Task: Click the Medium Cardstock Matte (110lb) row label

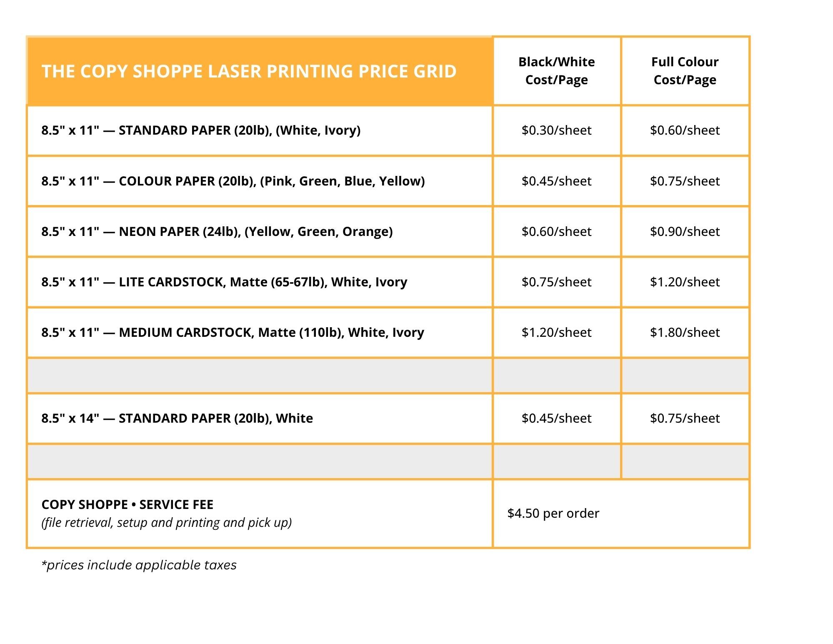Action: (233, 333)
